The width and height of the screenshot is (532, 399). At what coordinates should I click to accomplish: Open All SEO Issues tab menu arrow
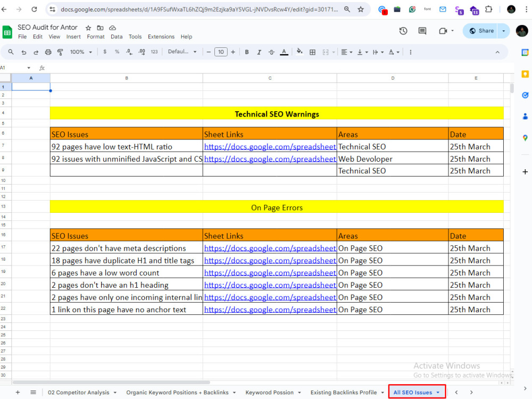438,392
